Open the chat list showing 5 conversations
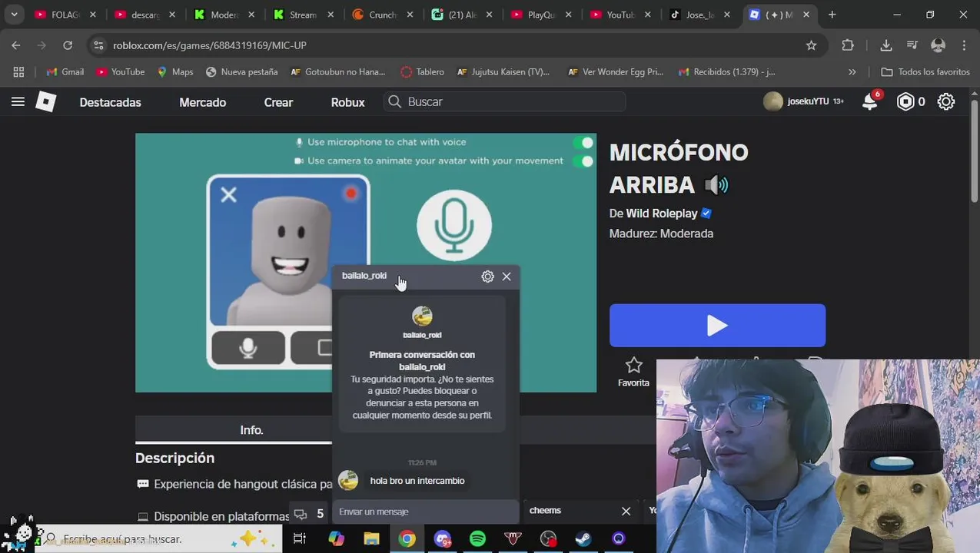Screen dimensions: 980x553 pyautogui.click(x=309, y=513)
